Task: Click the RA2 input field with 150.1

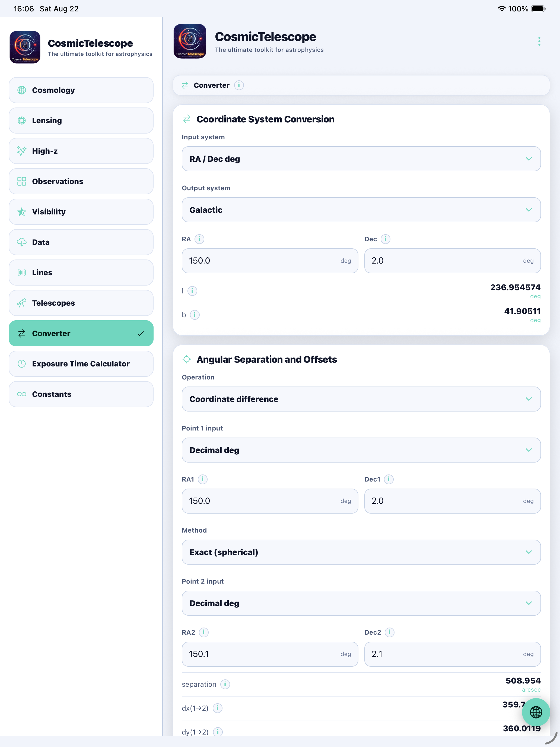Action: [x=270, y=654]
